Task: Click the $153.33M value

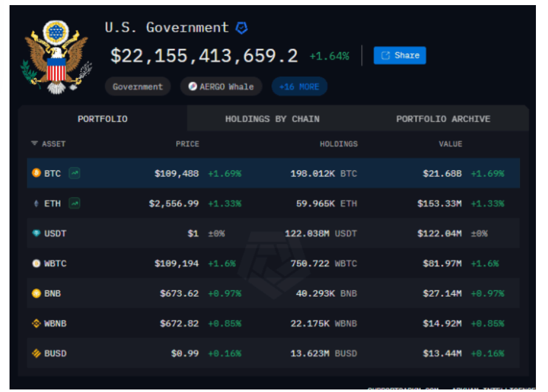Action: coord(440,204)
